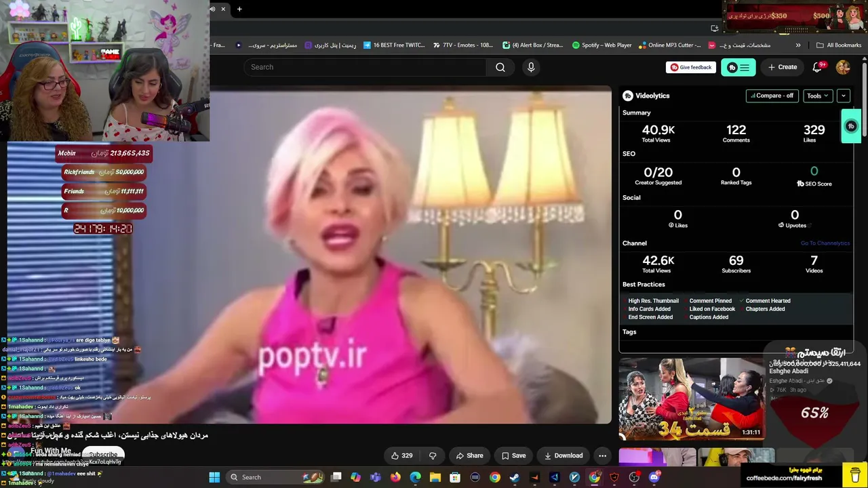Image resolution: width=868 pixels, height=488 pixels.
Task: Open Task View from the taskbar
Action: pos(336,477)
